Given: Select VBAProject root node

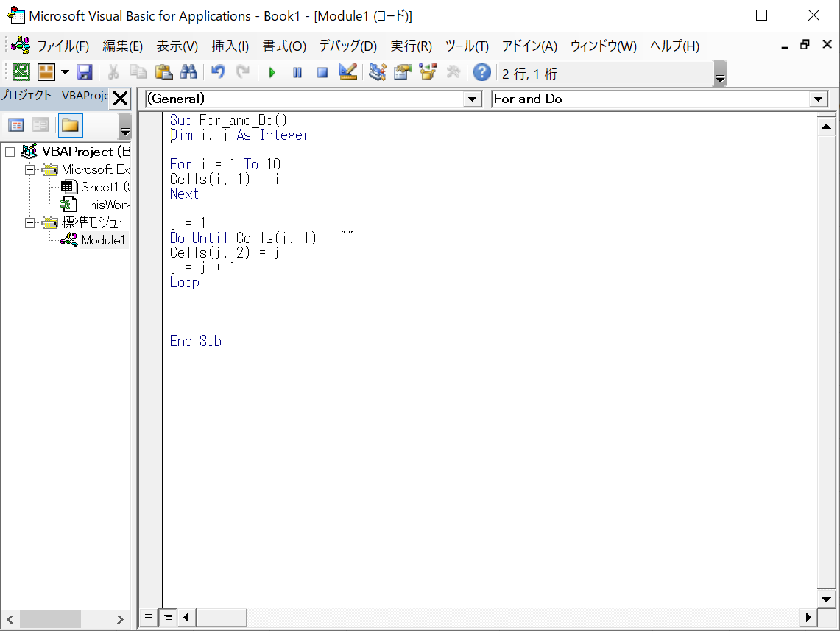Looking at the screenshot, I should pyautogui.click(x=77, y=152).
